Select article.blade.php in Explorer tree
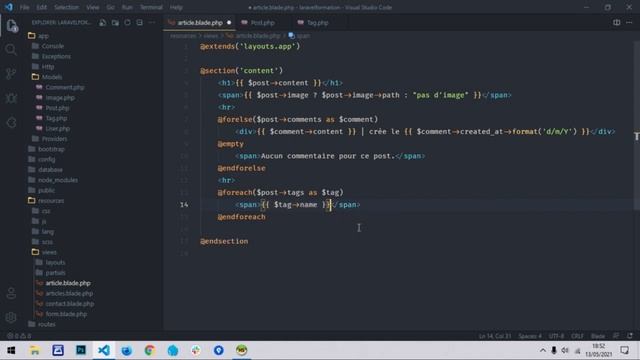 pyautogui.click(x=68, y=283)
